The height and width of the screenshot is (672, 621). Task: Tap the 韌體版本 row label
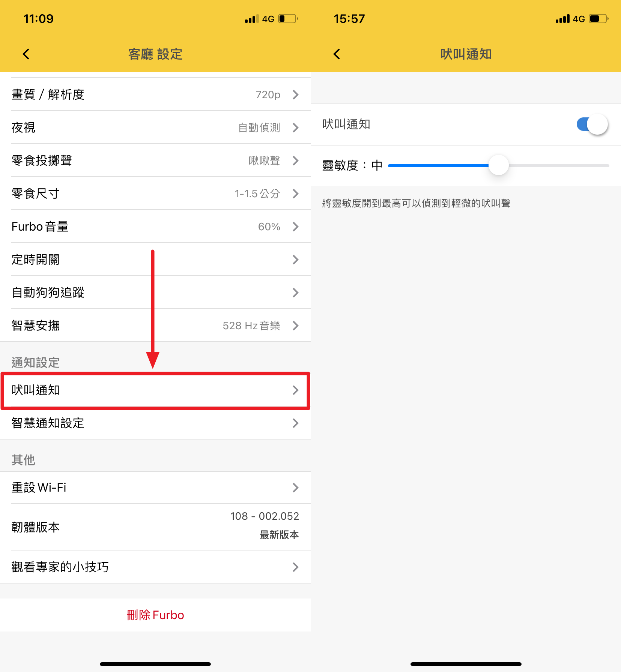(36, 527)
